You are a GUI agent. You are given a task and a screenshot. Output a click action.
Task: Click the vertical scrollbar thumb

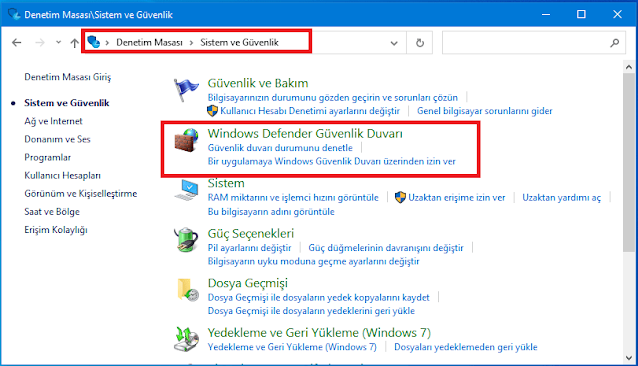point(629,163)
